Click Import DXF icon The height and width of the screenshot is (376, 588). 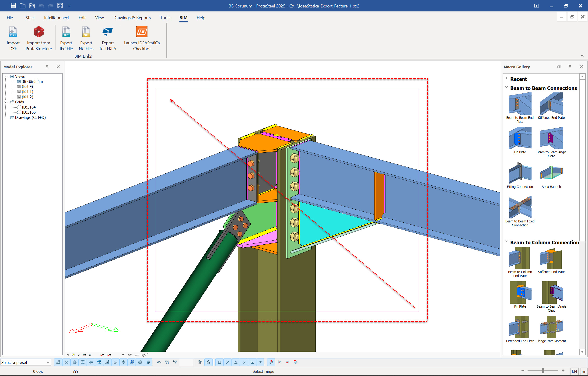pyautogui.click(x=13, y=32)
